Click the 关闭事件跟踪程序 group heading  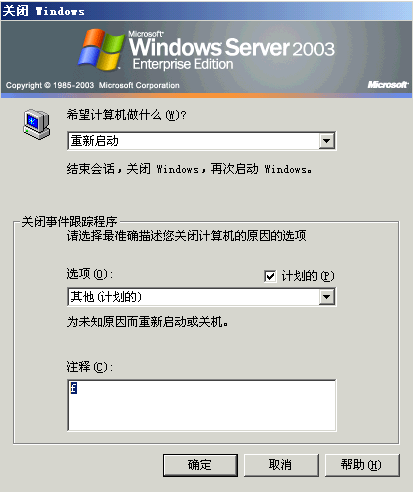click(x=69, y=221)
